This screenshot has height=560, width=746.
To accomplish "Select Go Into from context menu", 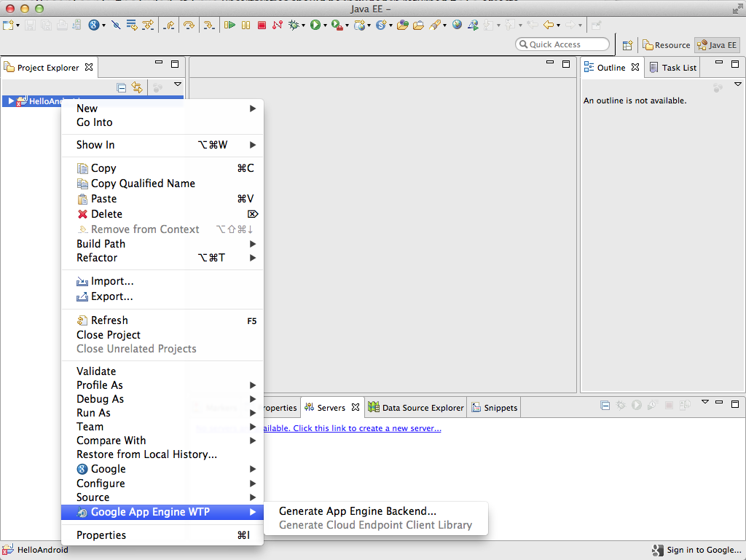I will [x=162, y=122].
